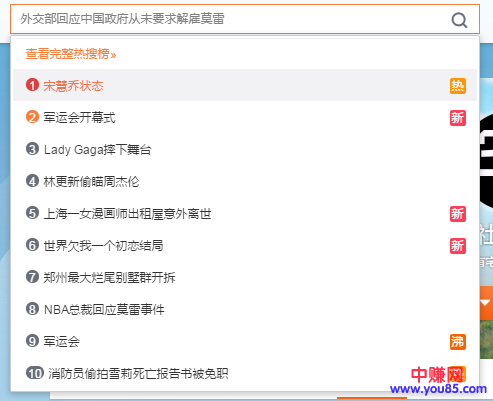493x401 pixels.
Task: Select '世界欠我一个初恋结局' entry
Action: point(245,245)
